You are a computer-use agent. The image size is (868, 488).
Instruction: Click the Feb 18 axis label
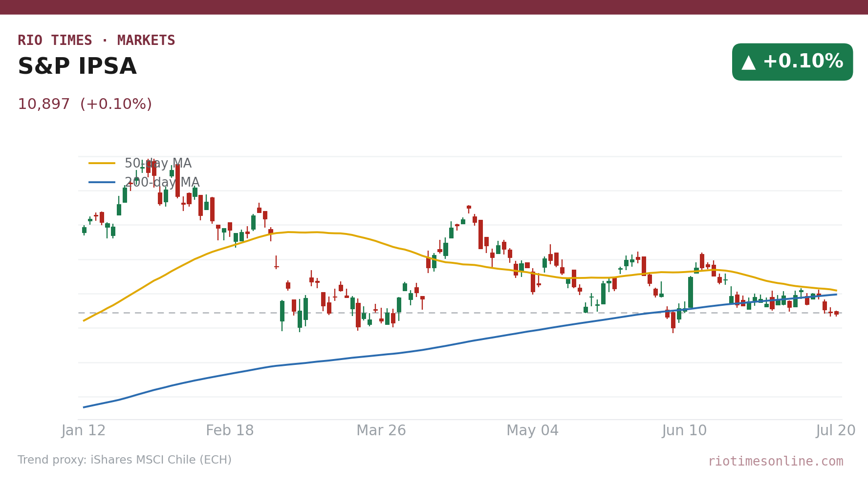coord(230,431)
